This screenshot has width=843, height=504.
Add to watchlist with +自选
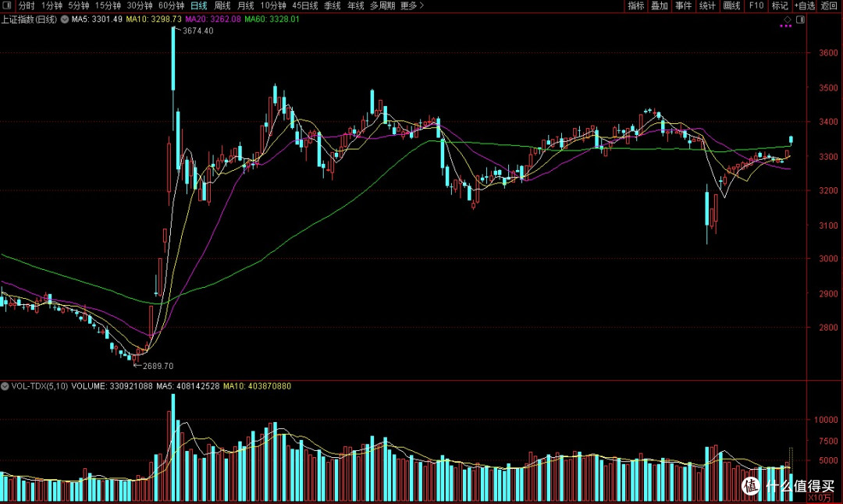(x=804, y=5)
